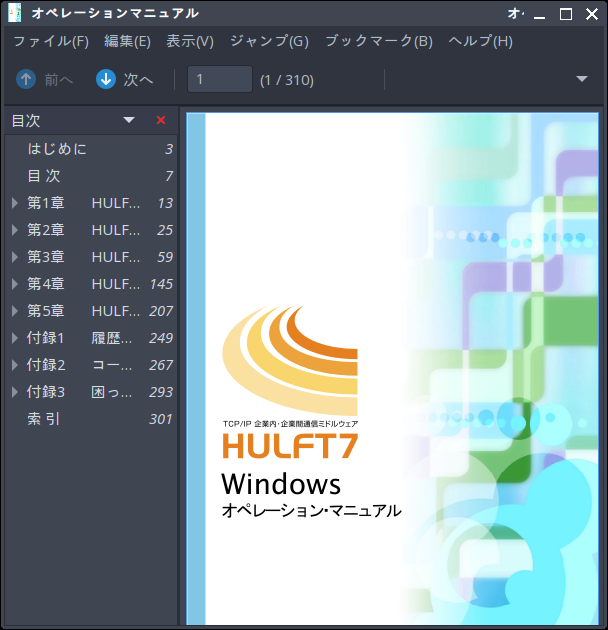
Task: Expand the 第4章 tree entry
Action: pos(15,284)
